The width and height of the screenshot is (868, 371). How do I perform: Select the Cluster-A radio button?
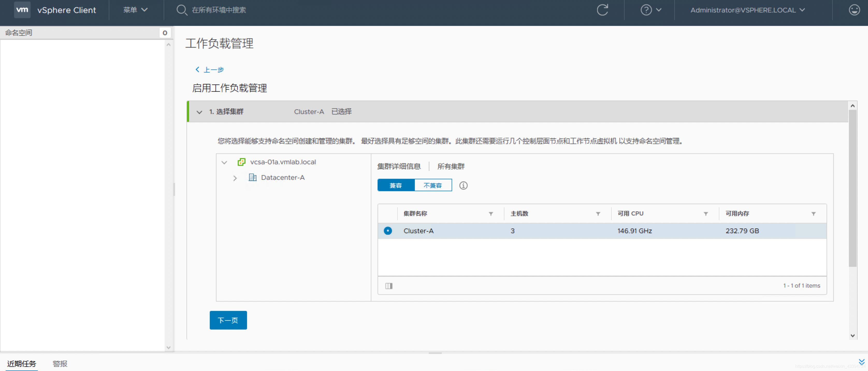(x=388, y=231)
